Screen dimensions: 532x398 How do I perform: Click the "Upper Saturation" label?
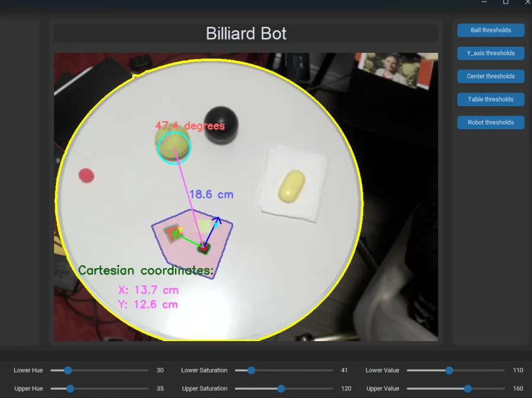pos(205,389)
